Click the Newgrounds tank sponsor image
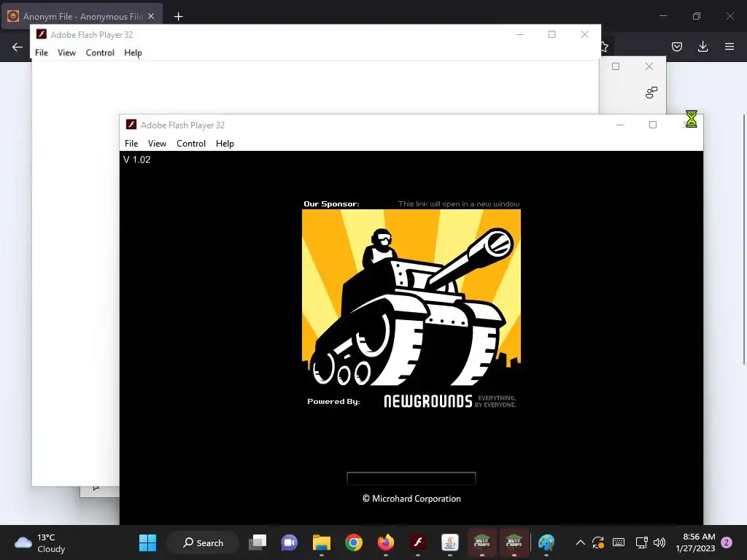Screen dimensions: 747x560 coord(411,298)
